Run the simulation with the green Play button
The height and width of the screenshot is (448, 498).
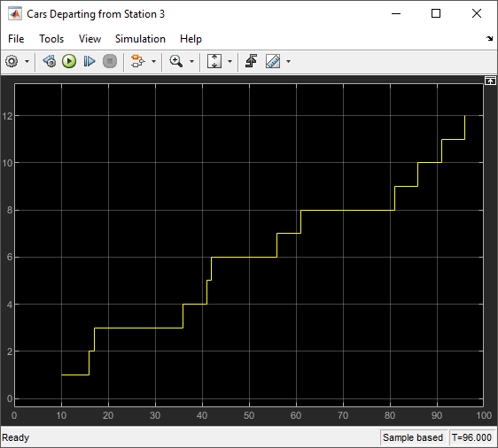(69, 61)
